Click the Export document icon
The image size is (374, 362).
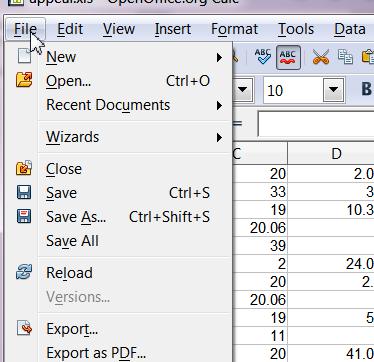pyautogui.click(x=24, y=328)
